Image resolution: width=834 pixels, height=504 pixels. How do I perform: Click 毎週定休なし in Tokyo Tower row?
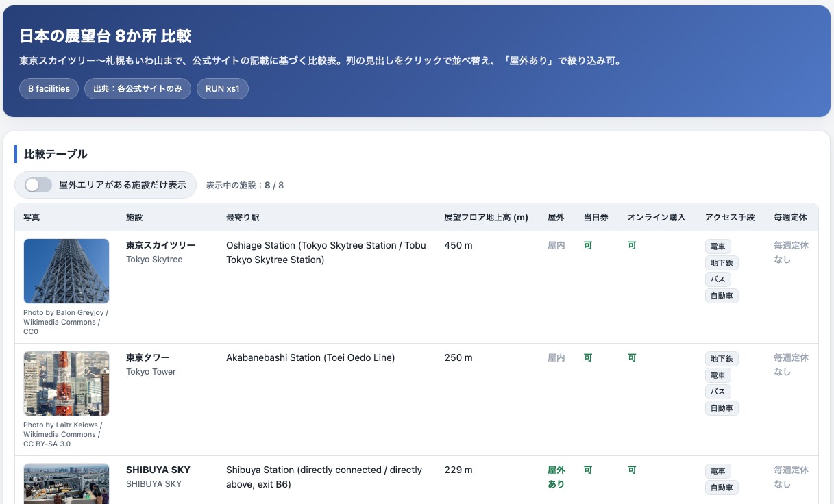[x=791, y=364]
